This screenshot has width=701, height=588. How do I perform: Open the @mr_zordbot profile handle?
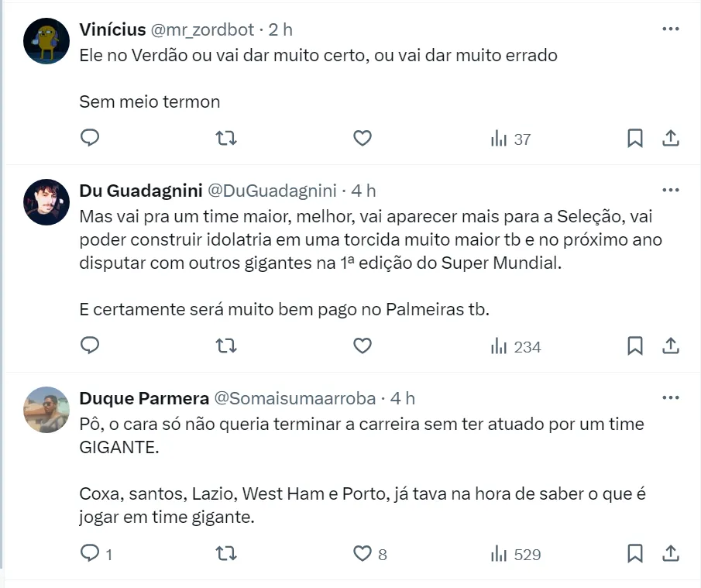203,29
